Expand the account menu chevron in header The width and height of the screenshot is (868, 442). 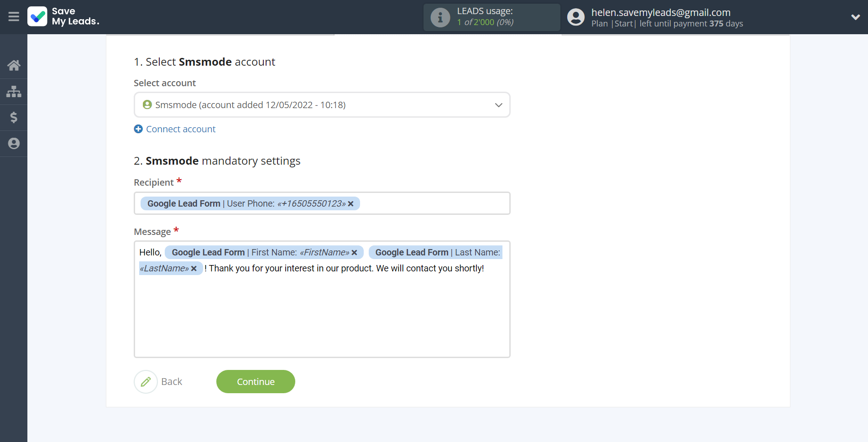coord(855,17)
